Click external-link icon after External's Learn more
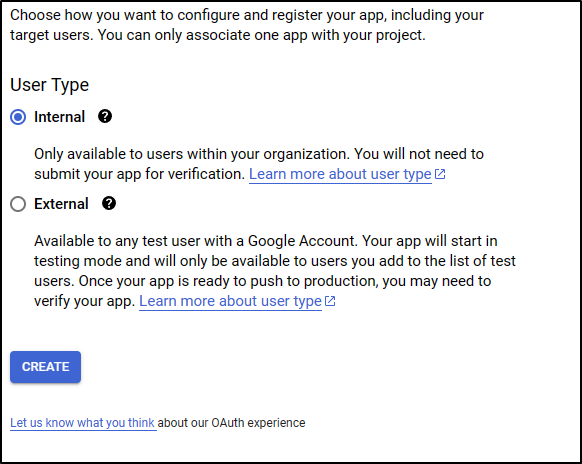This screenshot has width=582, height=464. (330, 301)
